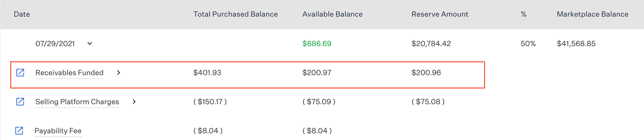Open Payability Fee external link icon
This screenshot has height=140, width=644.
19,131
